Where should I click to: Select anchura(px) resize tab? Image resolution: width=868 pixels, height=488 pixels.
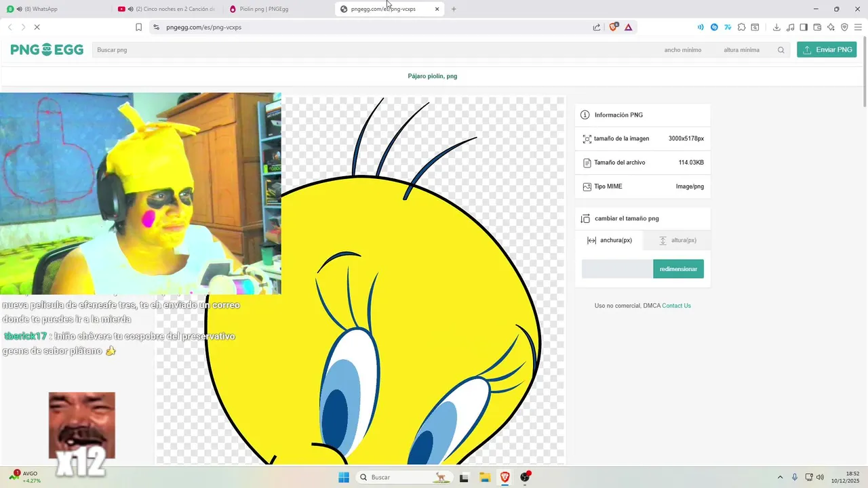coord(610,240)
